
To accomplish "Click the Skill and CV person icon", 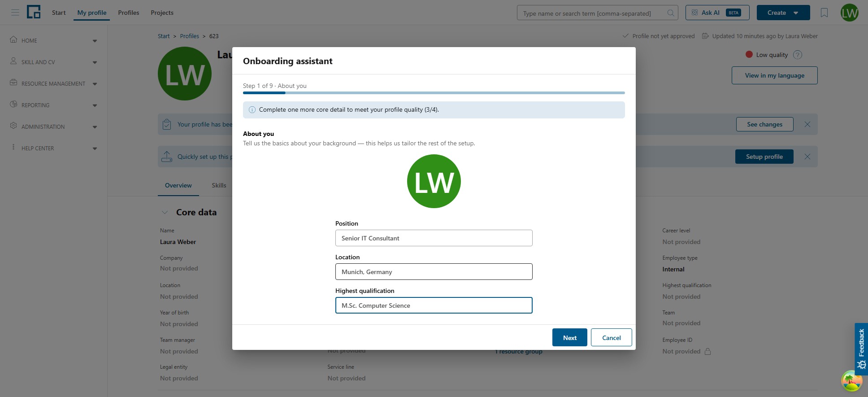I will point(13,61).
